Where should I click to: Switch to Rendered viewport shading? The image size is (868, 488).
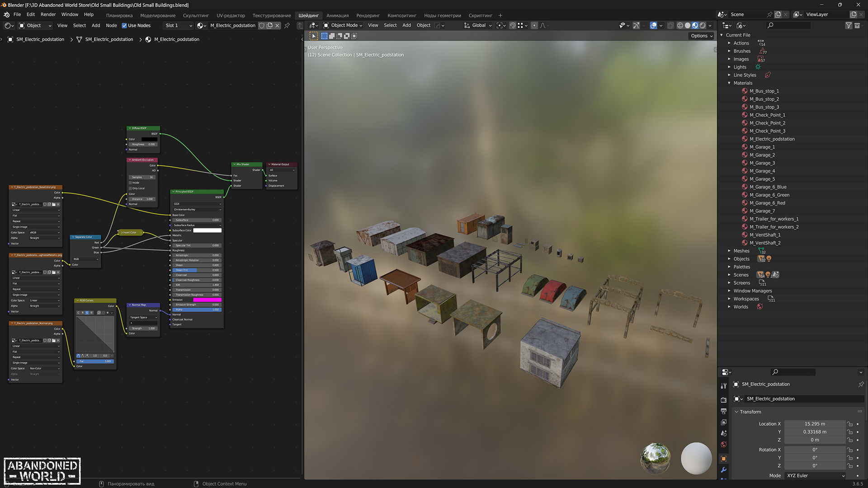point(703,26)
